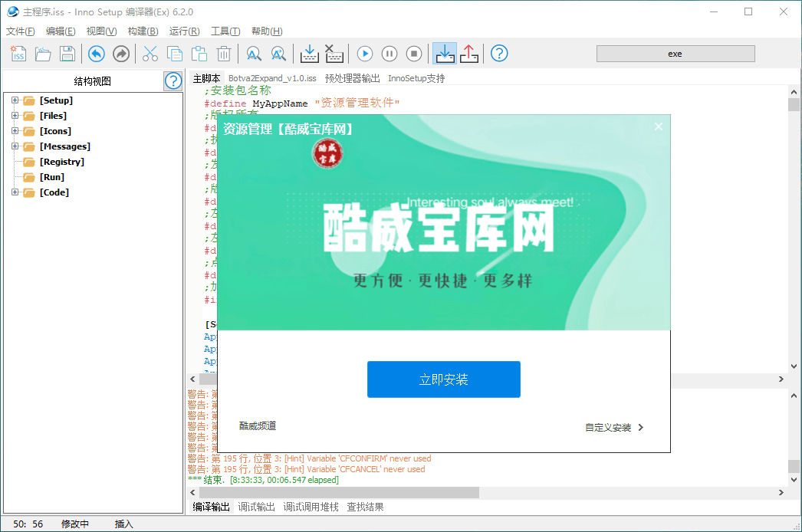Open the Find and Replace tool
This screenshot has width=802, height=532.
pyautogui.click(x=278, y=54)
